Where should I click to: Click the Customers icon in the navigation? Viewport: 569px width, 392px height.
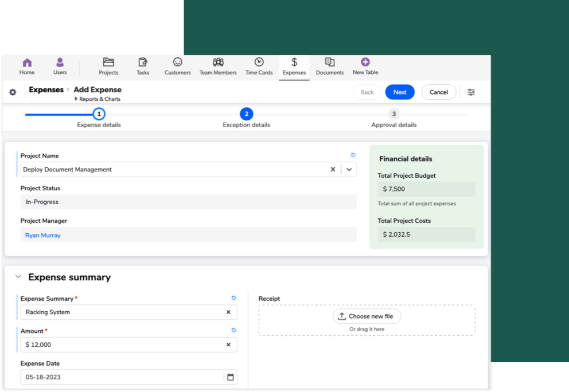(177, 63)
